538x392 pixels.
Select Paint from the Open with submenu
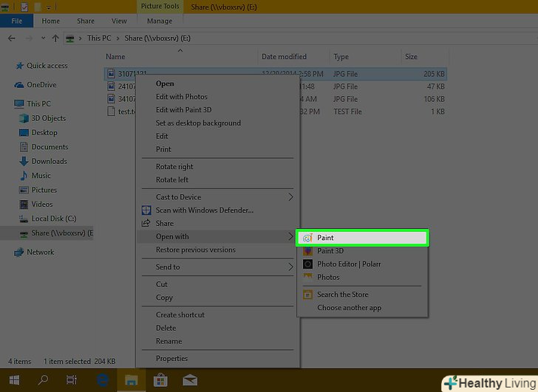click(325, 238)
